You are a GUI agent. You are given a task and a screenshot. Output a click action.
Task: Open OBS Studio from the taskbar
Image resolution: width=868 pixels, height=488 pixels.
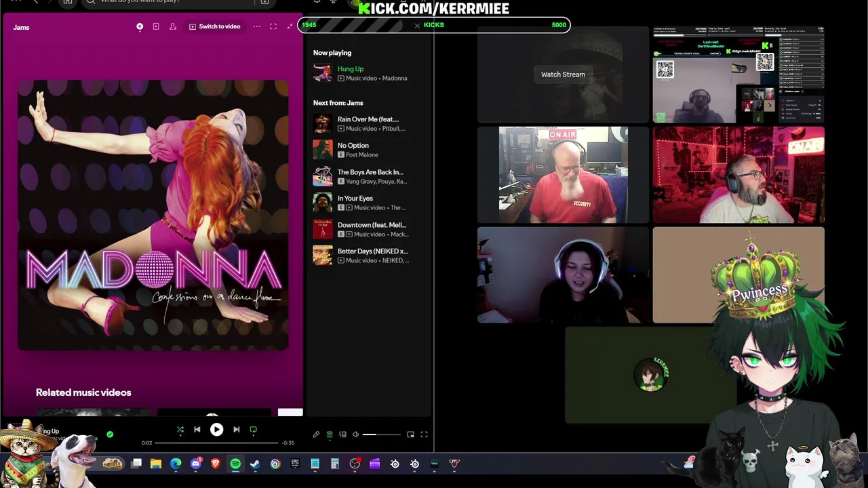355,464
